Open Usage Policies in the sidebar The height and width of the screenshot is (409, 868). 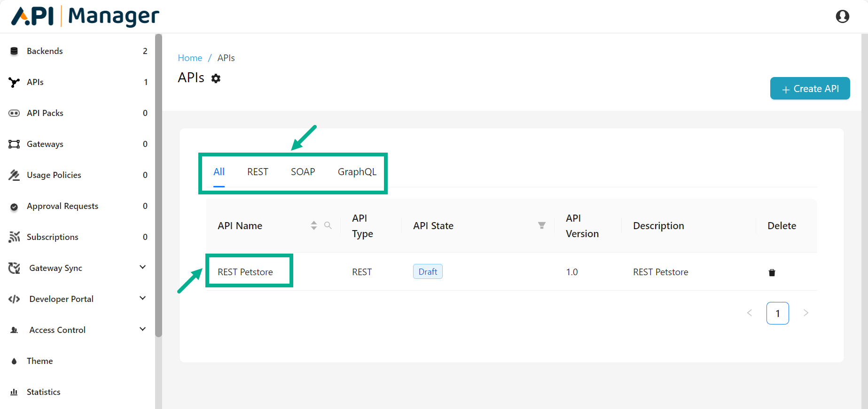coord(54,175)
